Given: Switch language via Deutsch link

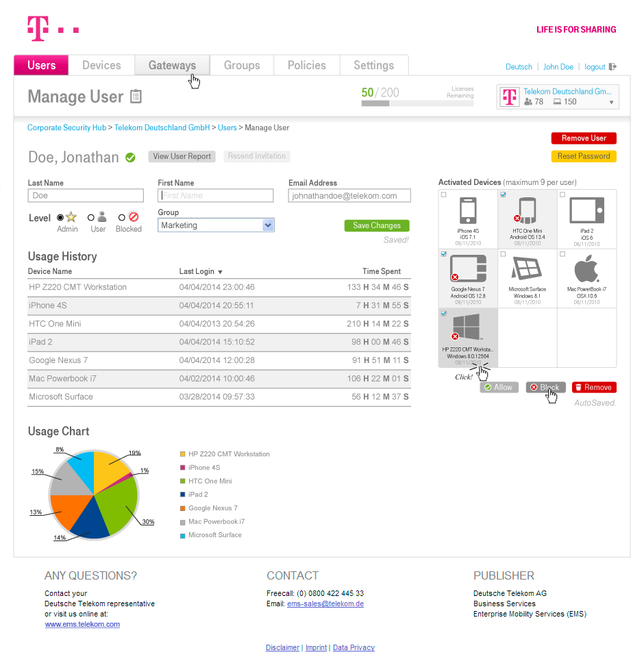Looking at the screenshot, I should click(519, 67).
